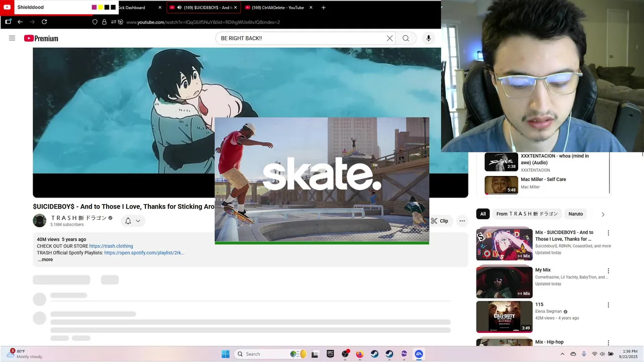Start voice search with microphone
The height and width of the screenshot is (362, 644).
(429, 38)
